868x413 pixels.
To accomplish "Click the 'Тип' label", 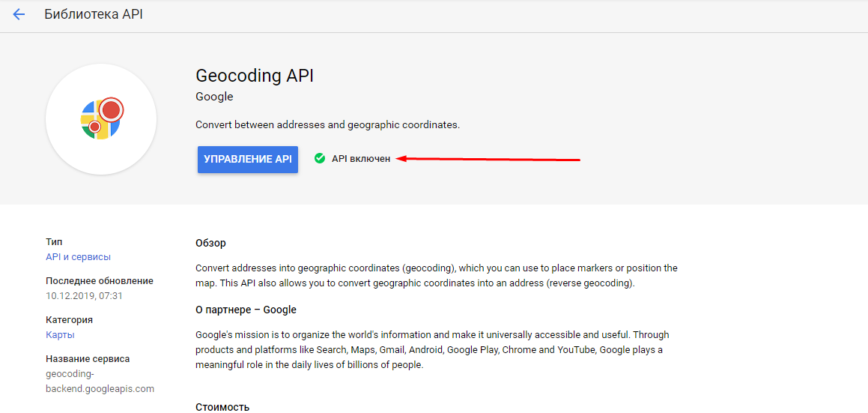I will point(54,241).
